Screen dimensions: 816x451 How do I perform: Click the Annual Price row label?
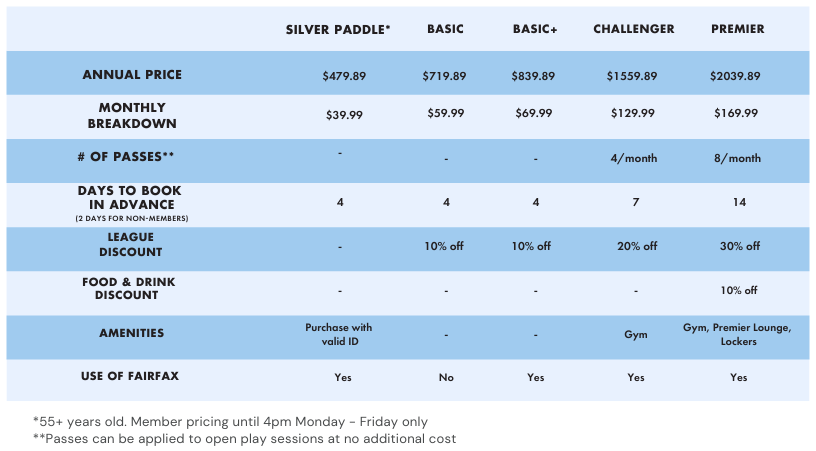(132, 75)
